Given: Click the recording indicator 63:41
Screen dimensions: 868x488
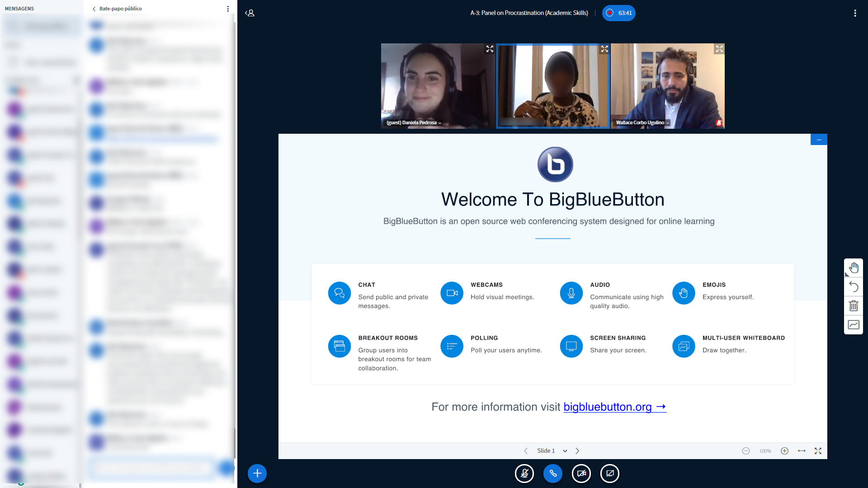Looking at the screenshot, I should [x=618, y=13].
